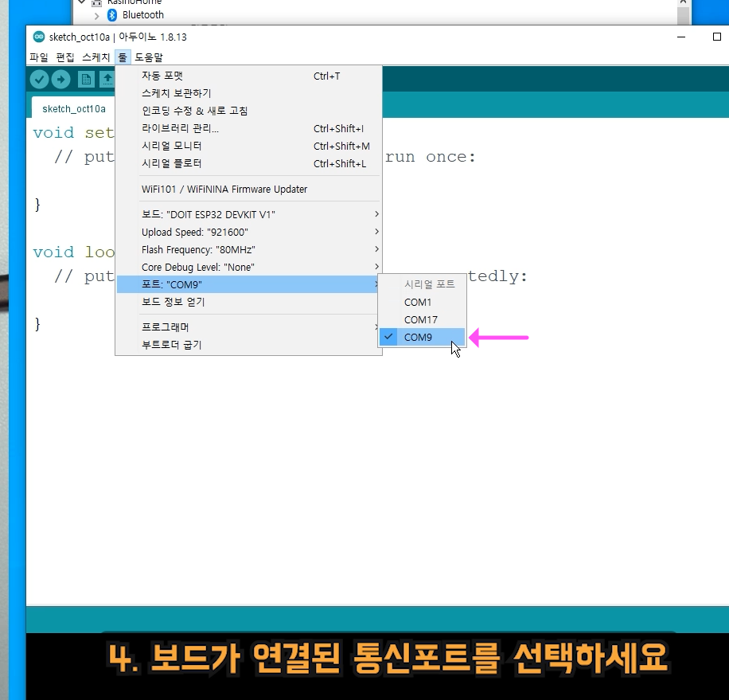729x700 pixels.
Task: Choose 자동 포맷 menu entry
Action: [249, 76]
